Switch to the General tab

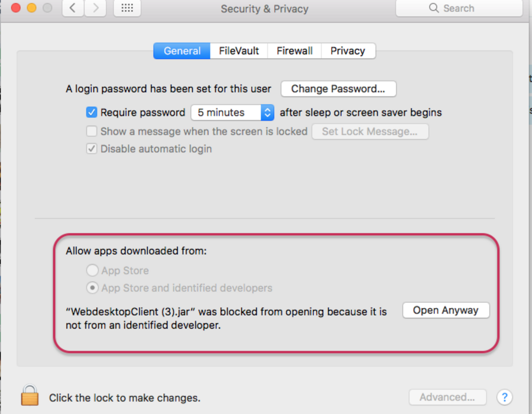tap(182, 51)
